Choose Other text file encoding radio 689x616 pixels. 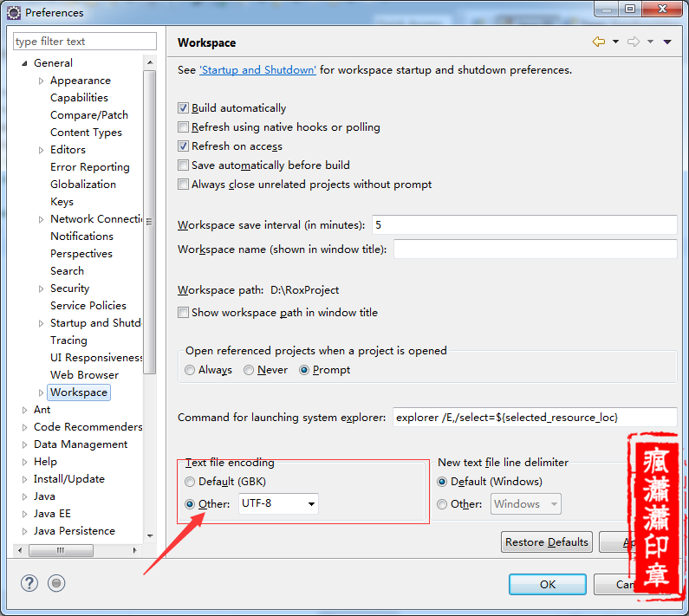(190, 504)
